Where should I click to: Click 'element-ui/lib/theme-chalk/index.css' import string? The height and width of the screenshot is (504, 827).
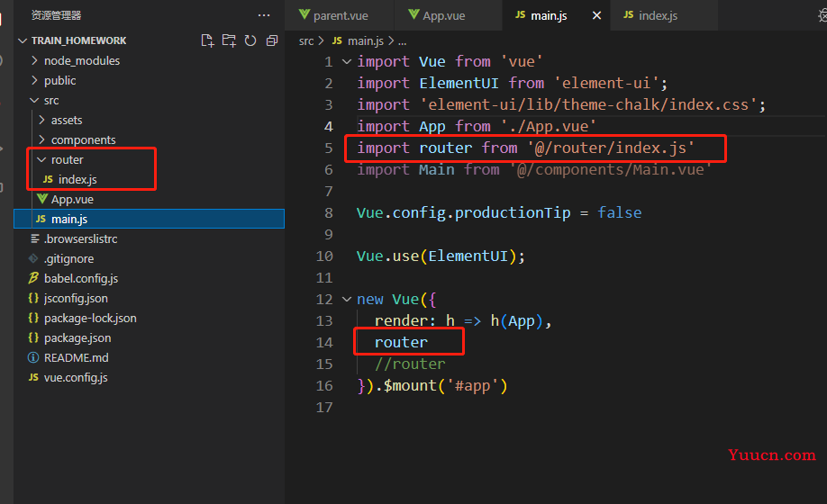coord(588,104)
